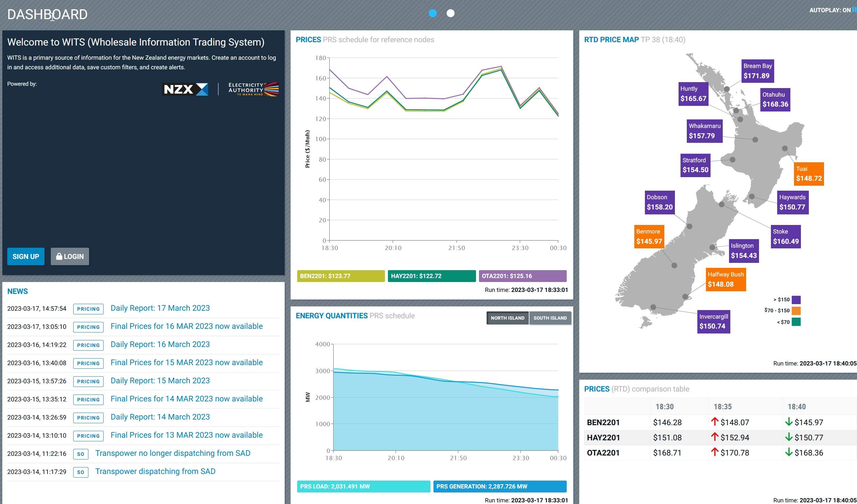Toggle the OTA2201 purple series legend

[523, 276]
